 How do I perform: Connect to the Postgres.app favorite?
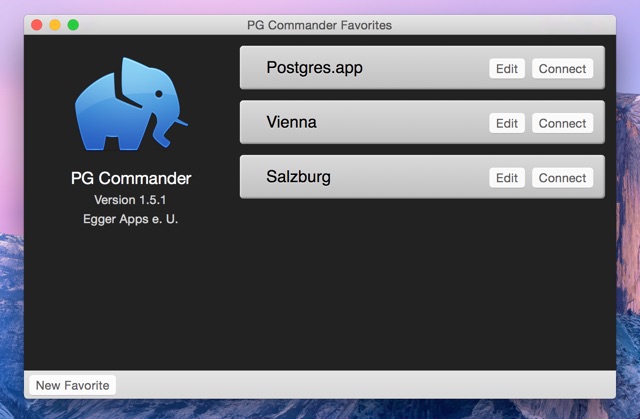coord(562,69)
